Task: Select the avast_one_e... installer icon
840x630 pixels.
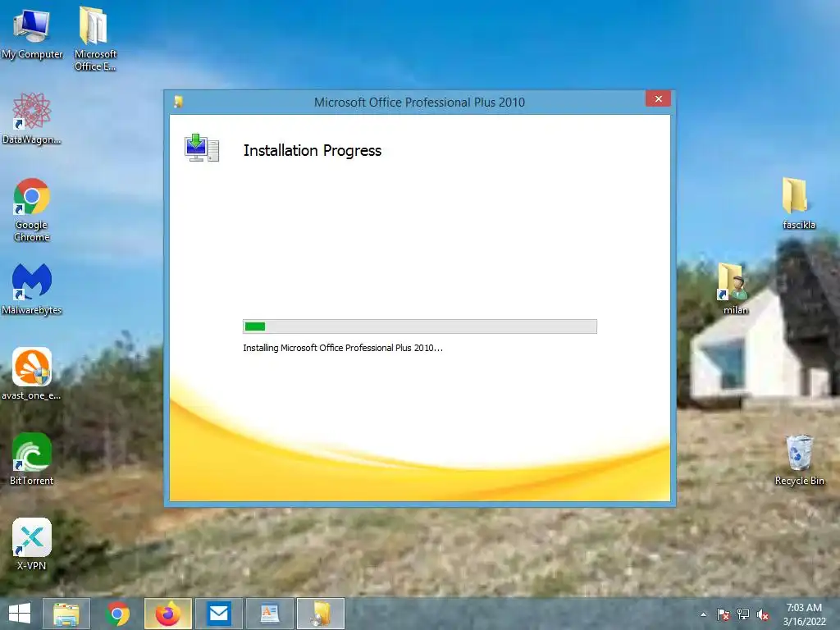Action: coord(32,374)
